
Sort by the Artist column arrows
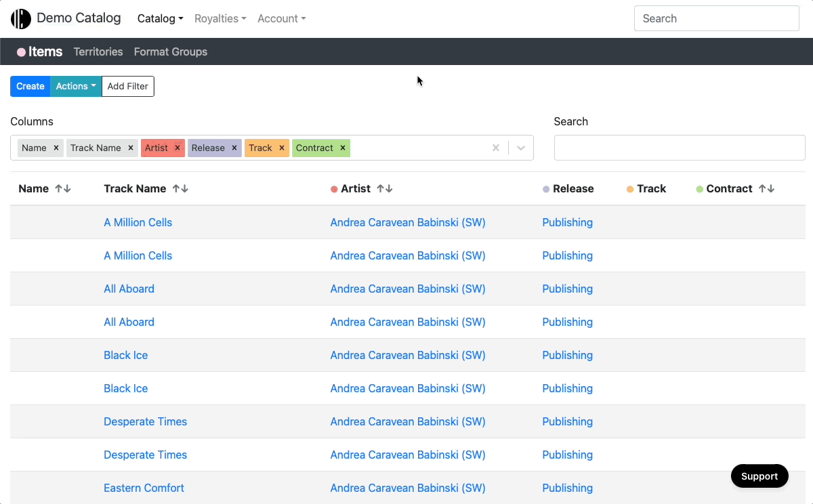(385, 189)
